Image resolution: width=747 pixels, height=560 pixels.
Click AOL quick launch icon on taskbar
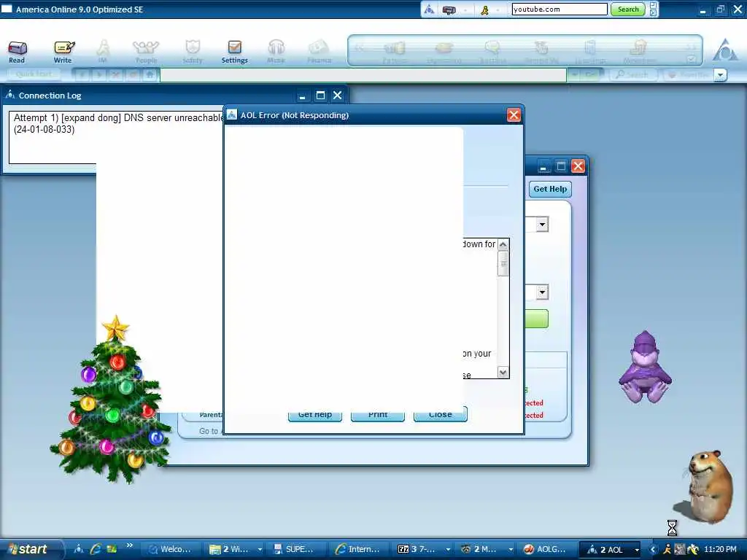79,549
